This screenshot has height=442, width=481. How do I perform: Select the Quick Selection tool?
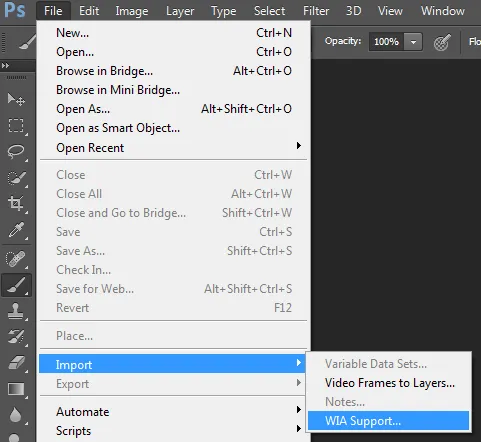coord(16,178)
